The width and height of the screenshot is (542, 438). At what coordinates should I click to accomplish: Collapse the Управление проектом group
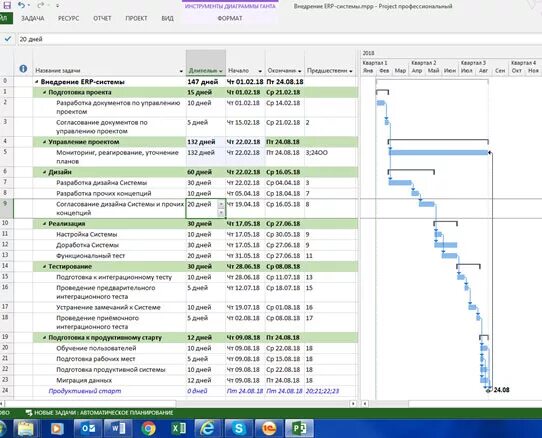45,142
